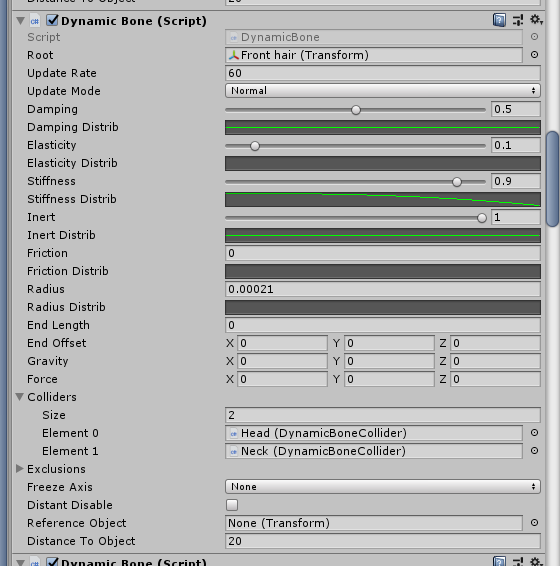Click the Damping value field 0.5

pos(516,109)
